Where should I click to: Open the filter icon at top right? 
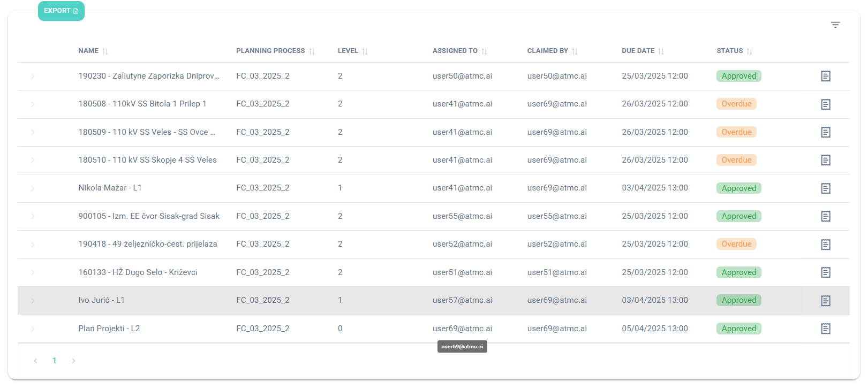pyautogui.click(x=835, y=25)
